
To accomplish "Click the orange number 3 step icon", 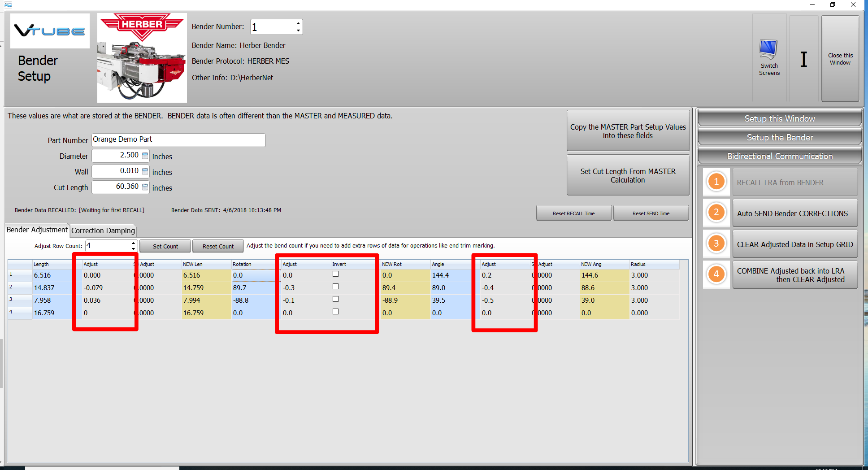I will coord(716,244).
